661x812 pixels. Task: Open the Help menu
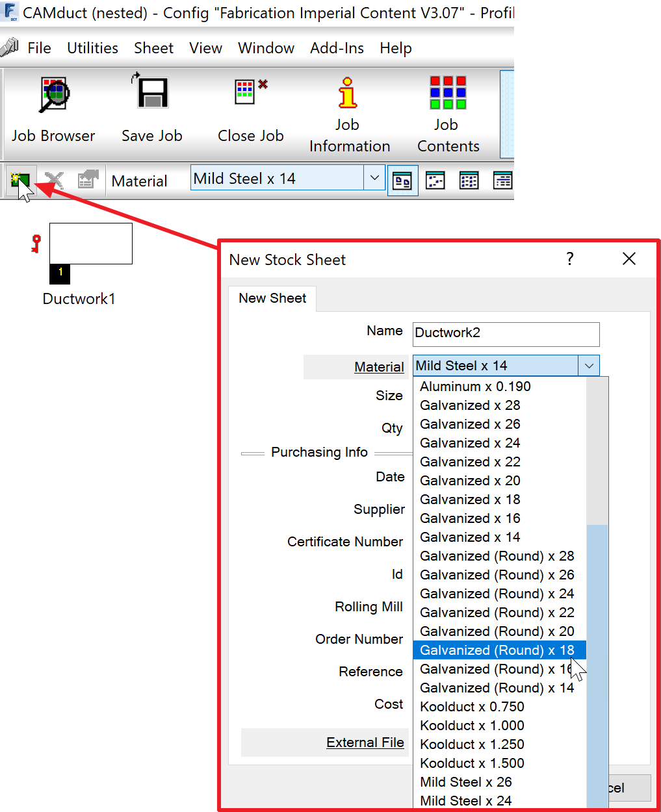(x=396, y=48)
